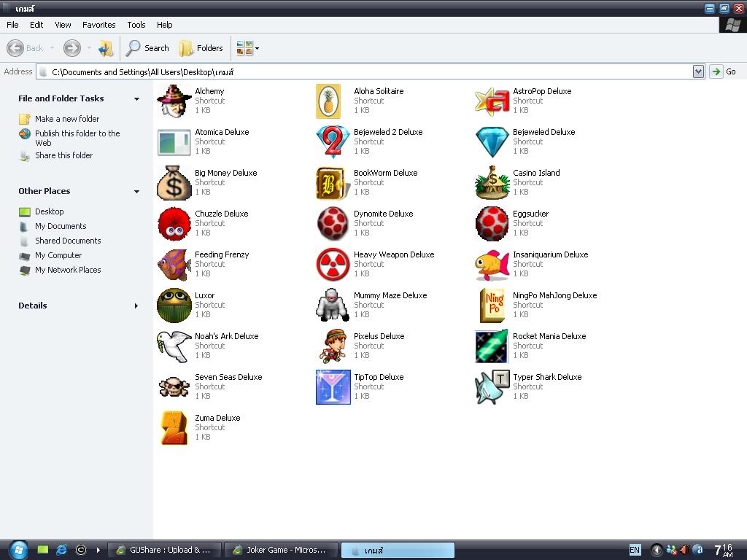The width and height of the screenshot is (747, 560).
Task: Go up one folder level
Action: [x=106, y=48]
